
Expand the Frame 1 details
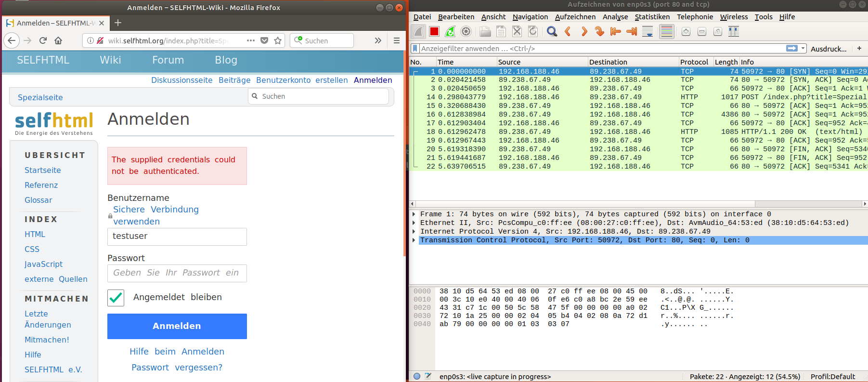click(x=414, y=214)
